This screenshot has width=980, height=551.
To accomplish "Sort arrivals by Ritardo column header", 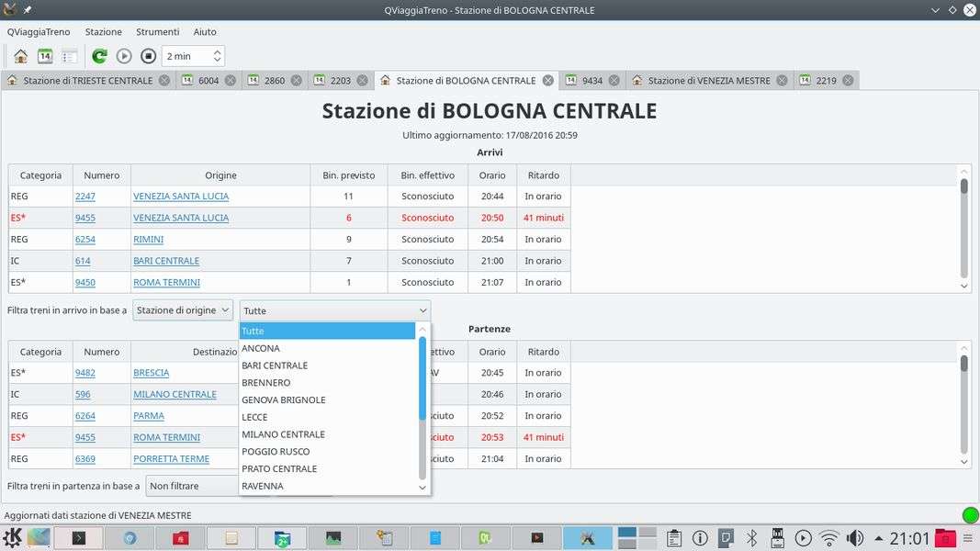I will (x=543, y=175).
